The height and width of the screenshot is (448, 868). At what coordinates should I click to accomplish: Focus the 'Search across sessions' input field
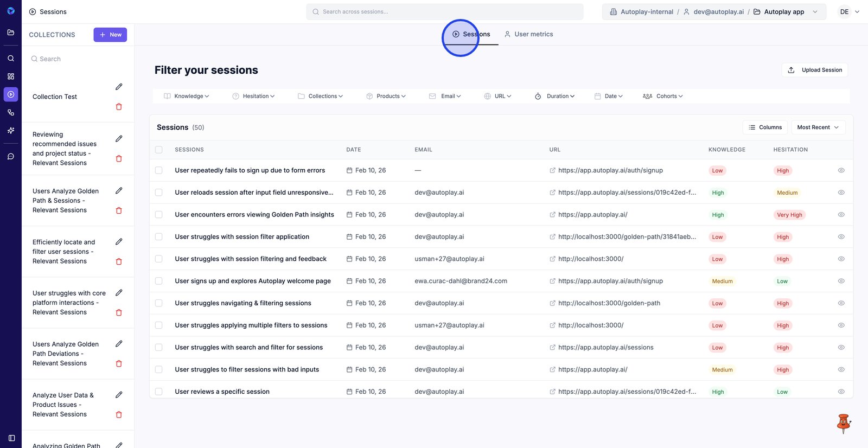[x=445, y=12]
